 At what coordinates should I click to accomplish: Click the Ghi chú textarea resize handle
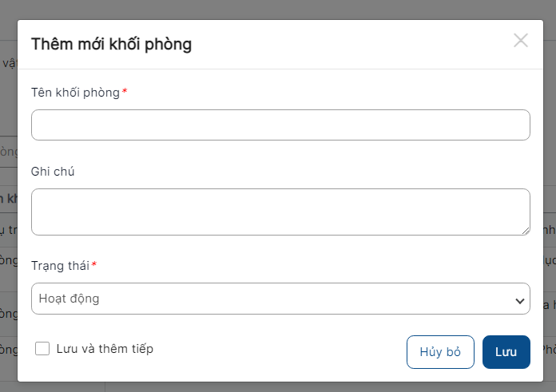[x=525, y=231]
